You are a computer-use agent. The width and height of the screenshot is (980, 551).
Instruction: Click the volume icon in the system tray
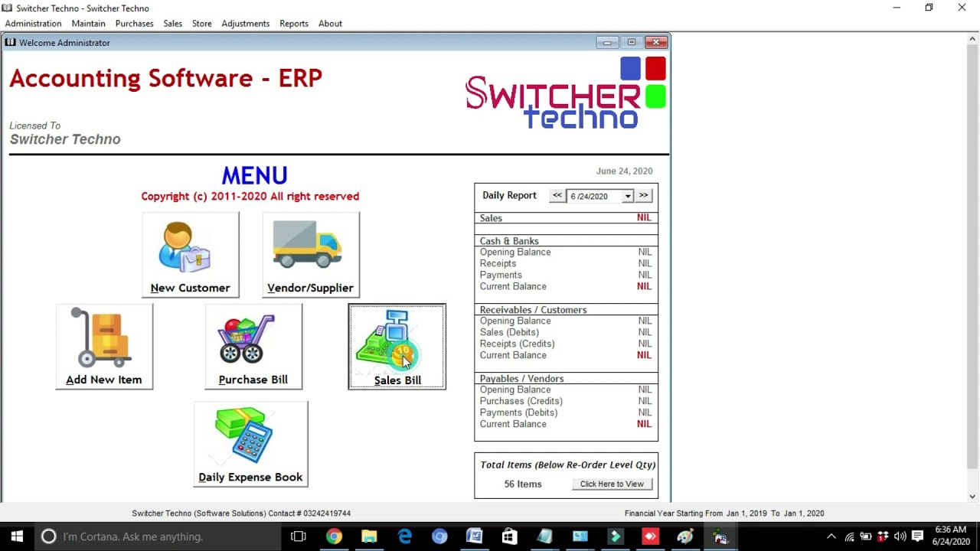900,536
